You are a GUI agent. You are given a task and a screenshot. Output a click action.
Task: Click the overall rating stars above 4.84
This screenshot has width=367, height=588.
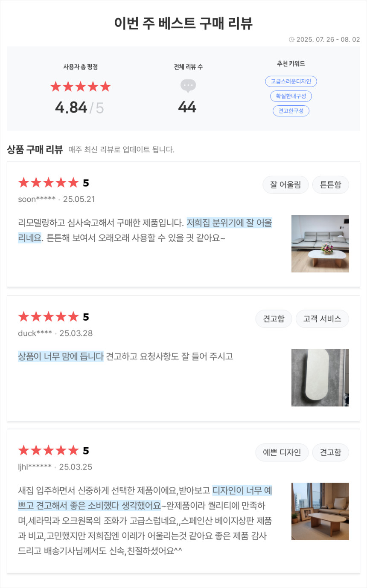point(80,87)
